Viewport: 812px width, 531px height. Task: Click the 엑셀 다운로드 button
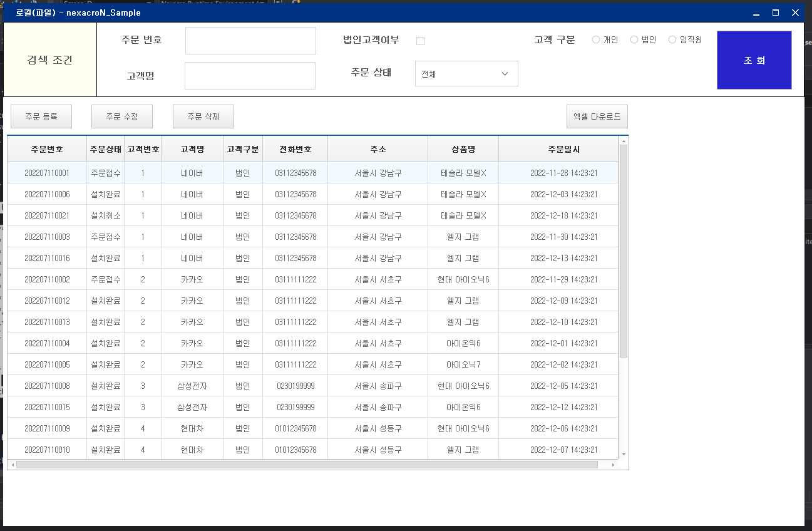597,116
